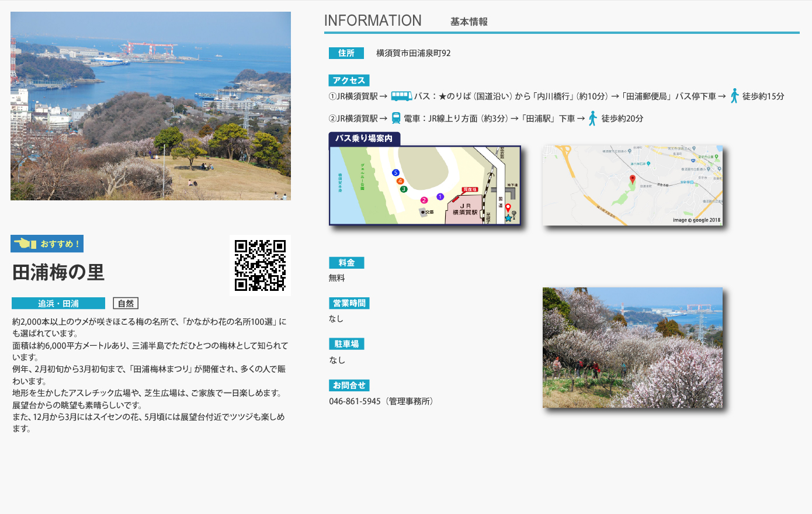This screenshot has width=812, height=514.
Task: Click the walking icon beside 徒歩約20分
Action: [x=592, y=118]
